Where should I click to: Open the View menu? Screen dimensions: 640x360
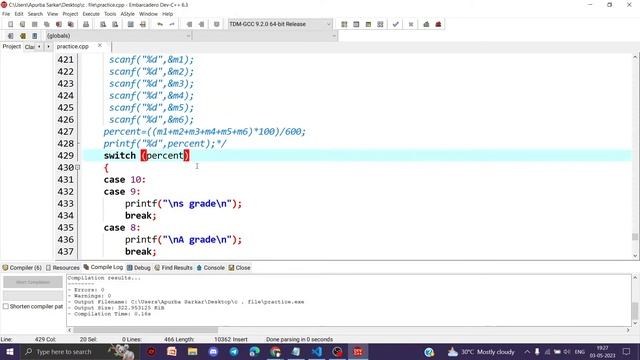pos(53,14)
